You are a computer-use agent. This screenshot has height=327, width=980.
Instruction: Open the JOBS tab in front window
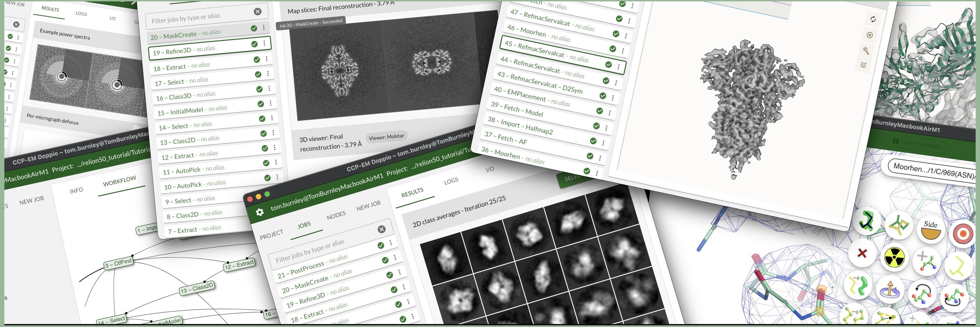(304, 225)
